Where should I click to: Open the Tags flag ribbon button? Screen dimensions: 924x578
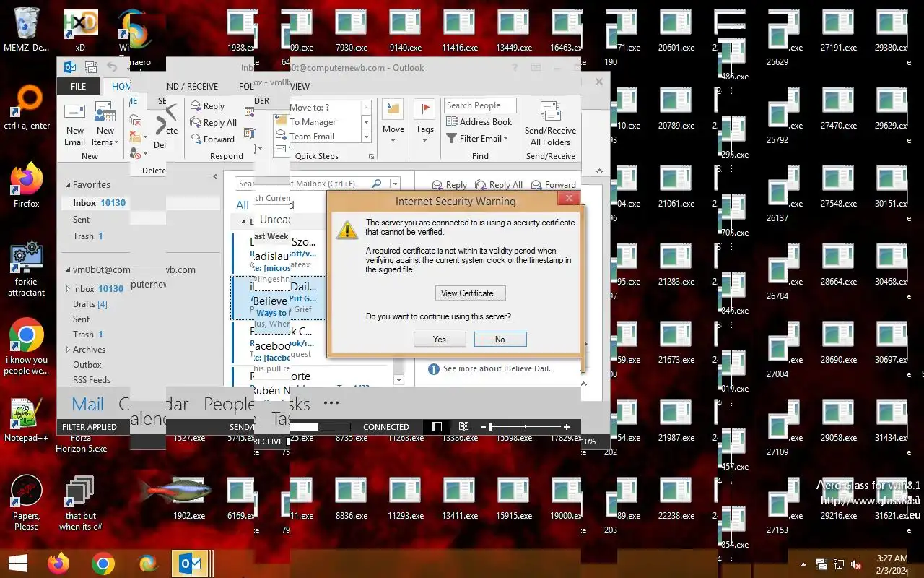(424, 122)
